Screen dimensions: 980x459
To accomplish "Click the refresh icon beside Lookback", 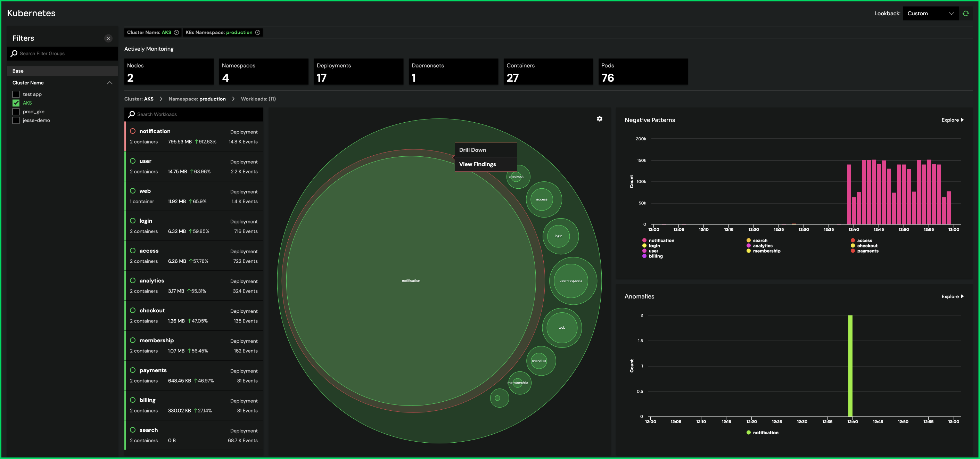I will [x=965, y=13].
